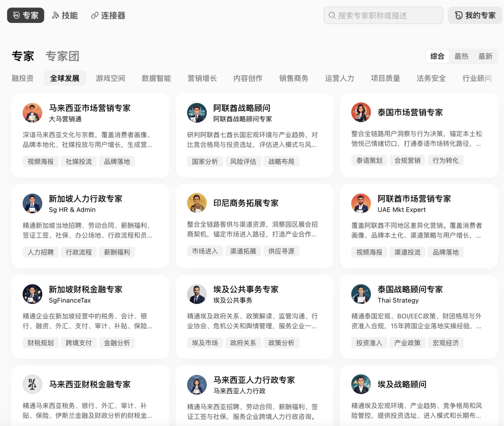Select the 印尼商务拓展专家 avatar
This screenshot has width=504, height=426.
197,203
